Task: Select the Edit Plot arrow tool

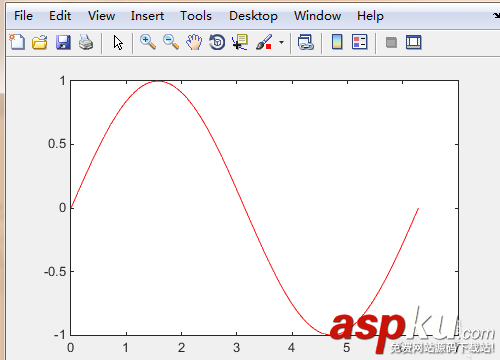Action: coord(118,43)
